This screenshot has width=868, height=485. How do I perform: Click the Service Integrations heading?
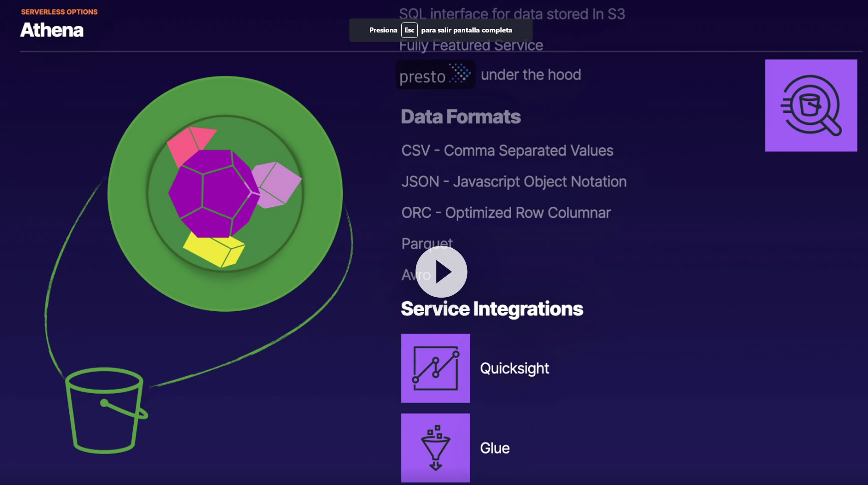coord(492,309)
